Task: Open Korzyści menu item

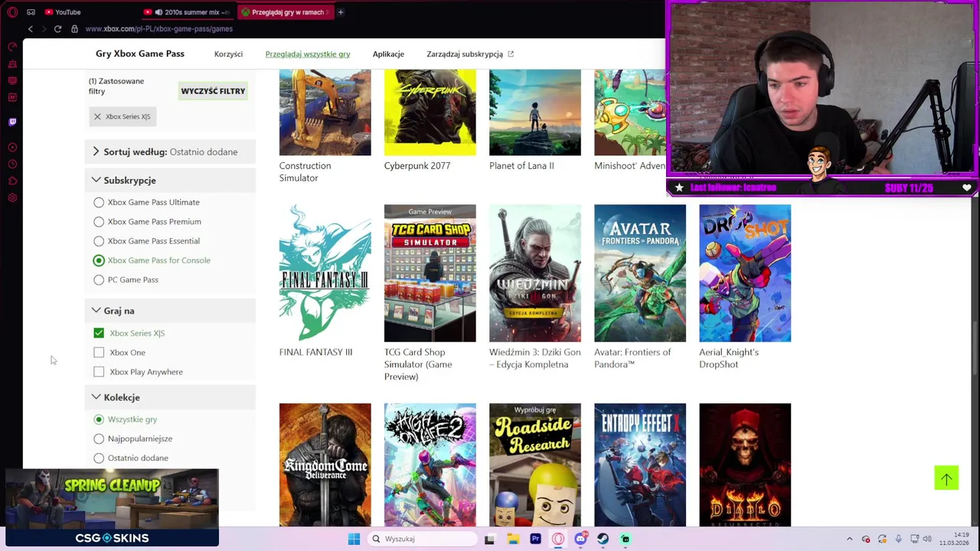Action: pos(228,54)
